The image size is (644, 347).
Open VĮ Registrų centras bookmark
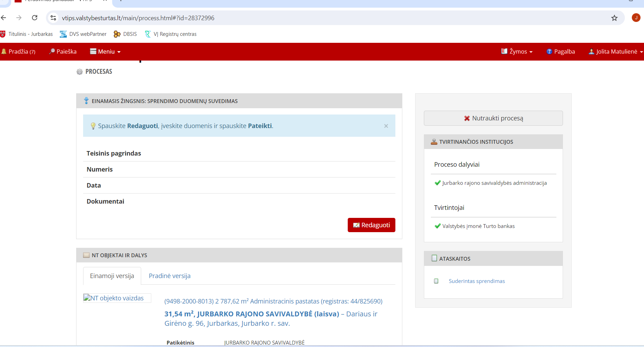click(x=171, y=34)
